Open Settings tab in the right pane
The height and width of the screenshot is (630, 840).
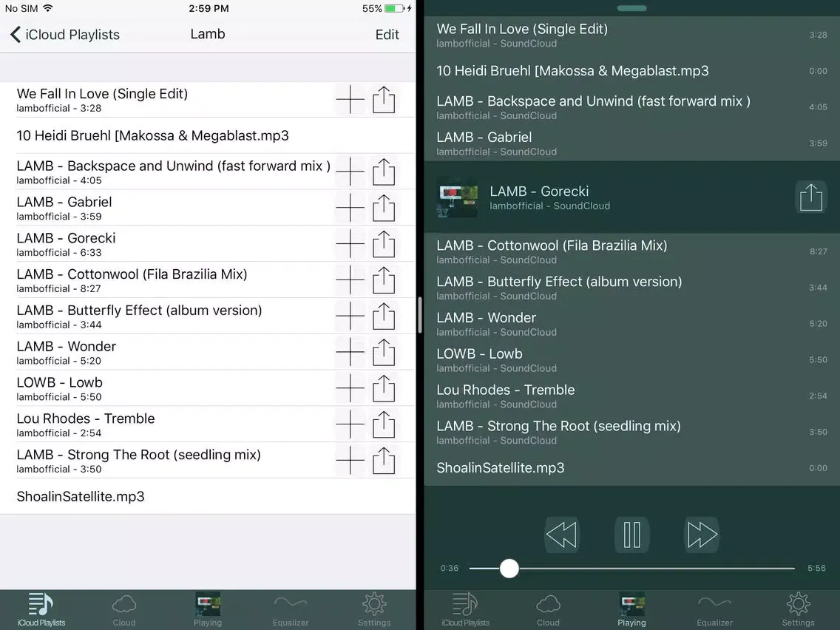[x=798, y=609]
